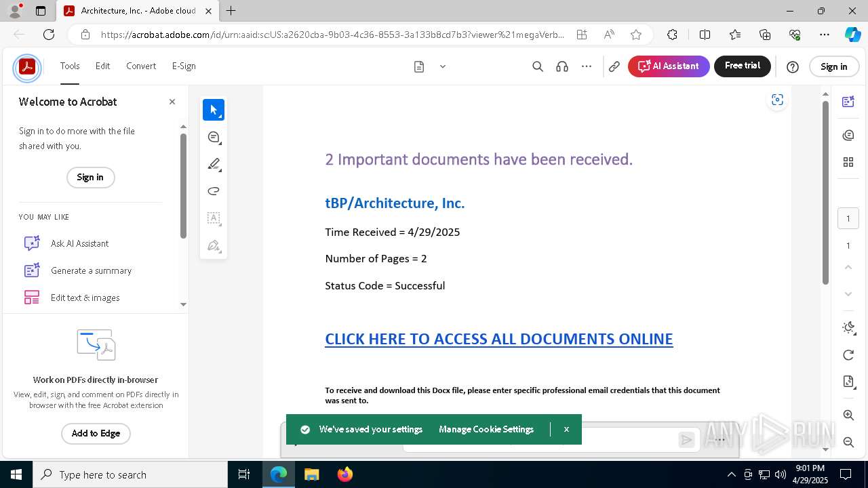Go to previous page with up chevron
The width and height of the screenshot is (868, 488).
pos(848,267)
